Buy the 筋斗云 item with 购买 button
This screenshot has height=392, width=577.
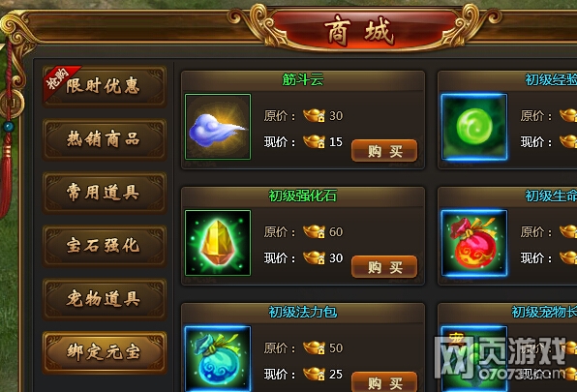384,150
